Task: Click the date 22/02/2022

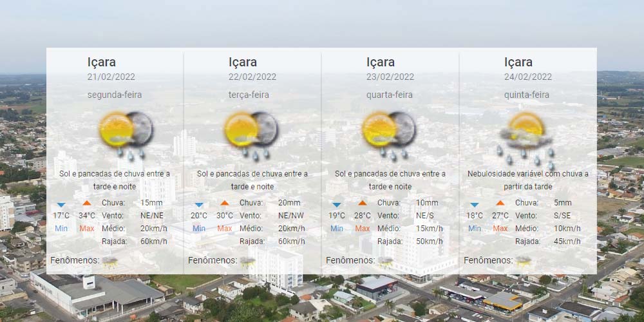Action: [x=252, y=77]
